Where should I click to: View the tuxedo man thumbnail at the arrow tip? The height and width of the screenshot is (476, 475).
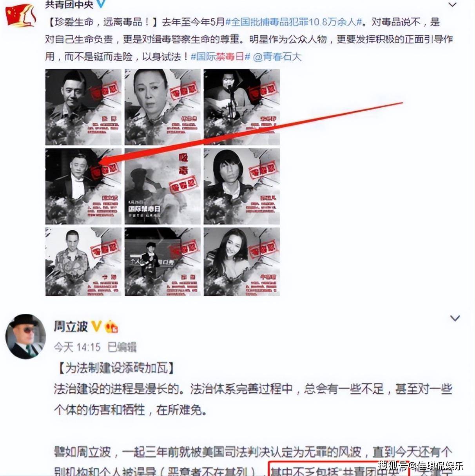pos(83,186)
